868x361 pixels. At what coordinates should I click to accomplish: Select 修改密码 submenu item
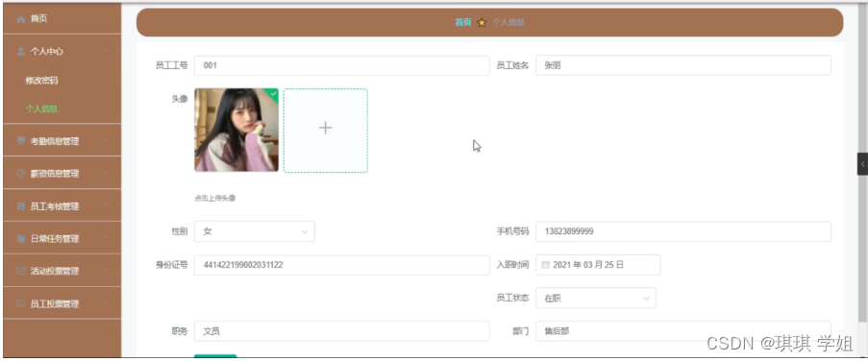click(x=41, y=81)
